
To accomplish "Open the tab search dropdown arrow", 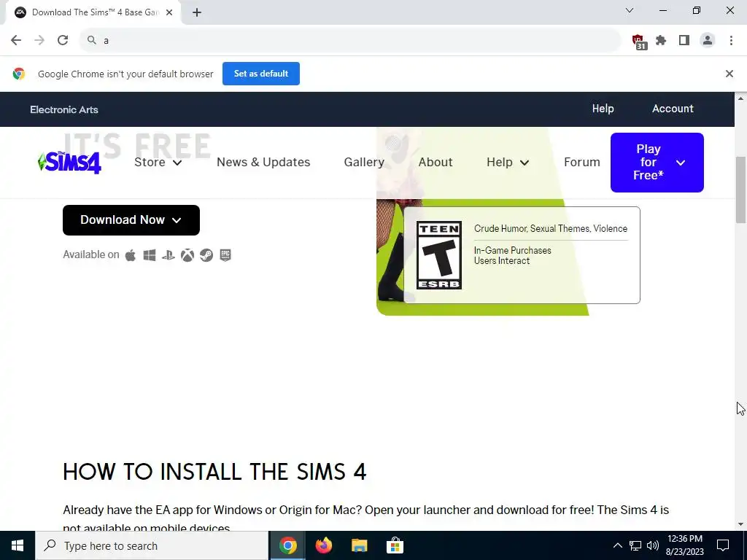I will pos(629,10).
